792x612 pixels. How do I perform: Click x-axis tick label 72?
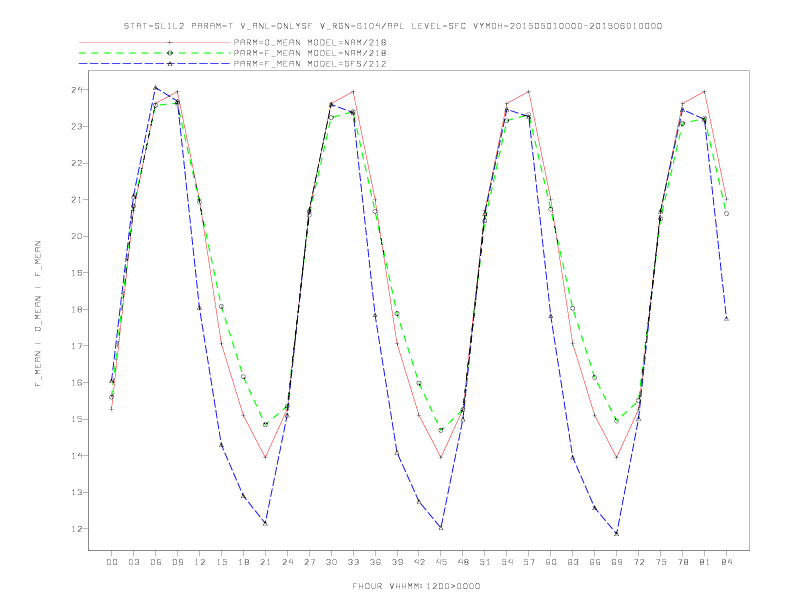(639, 562)
